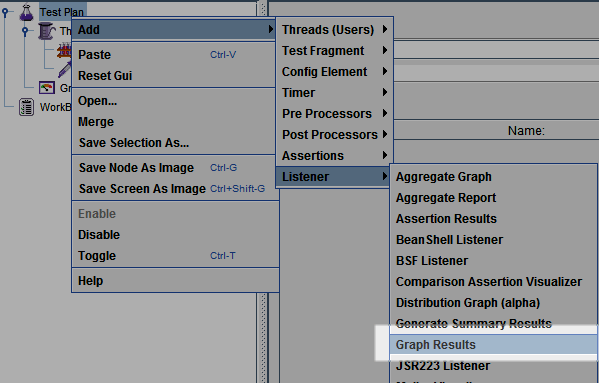
Task: Choose Toggle in the context menu
Action: [175, 255]
